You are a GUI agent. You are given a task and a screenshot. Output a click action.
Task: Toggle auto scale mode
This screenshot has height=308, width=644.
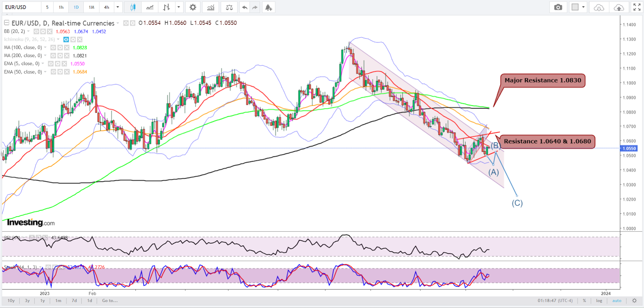617,300
